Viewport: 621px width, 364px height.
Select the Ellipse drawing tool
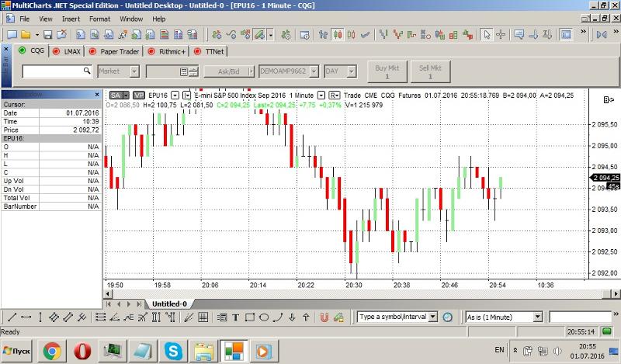[x=264, y=317]
